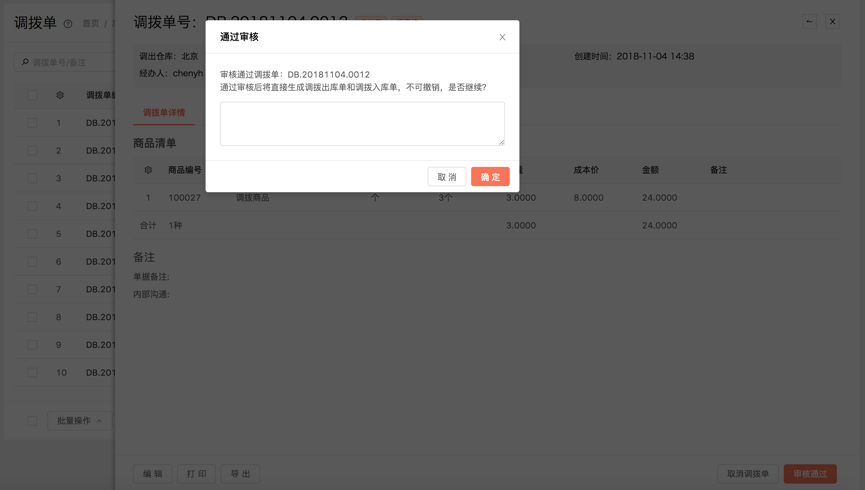865x490 pixels.
Task: Toggle the select-all checkbox in list header
Action: (x=33, y=96)
